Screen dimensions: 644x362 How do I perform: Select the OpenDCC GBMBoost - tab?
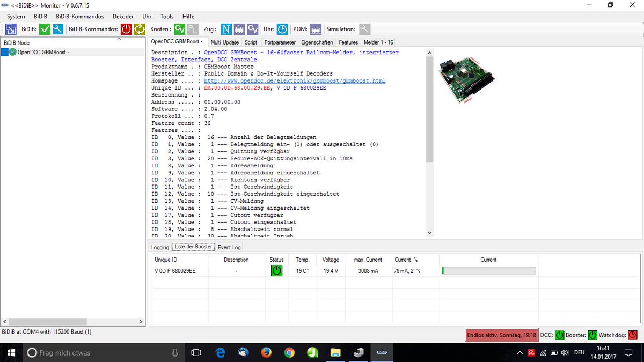pyautogui.click(x=178, y=41)
